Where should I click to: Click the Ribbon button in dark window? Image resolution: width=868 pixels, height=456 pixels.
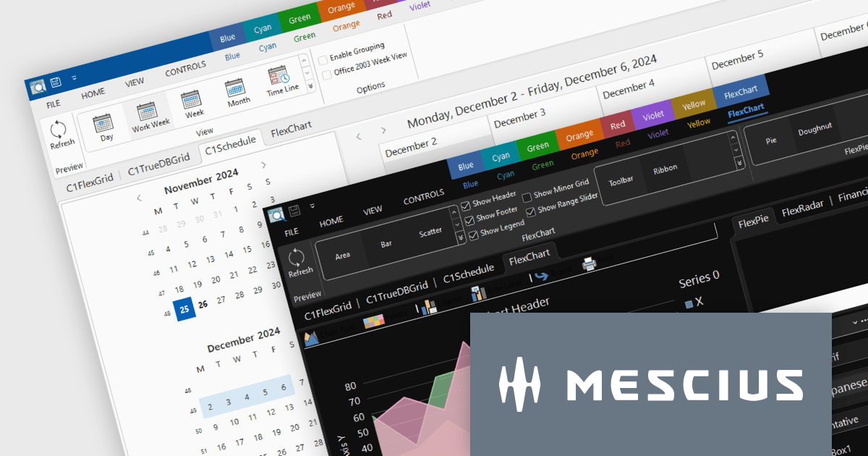point(665,169)
